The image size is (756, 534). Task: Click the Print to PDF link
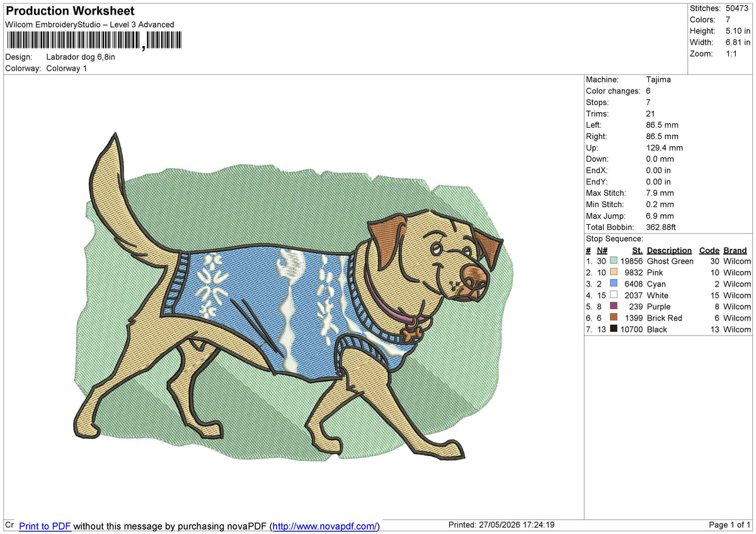click(45, 526)
